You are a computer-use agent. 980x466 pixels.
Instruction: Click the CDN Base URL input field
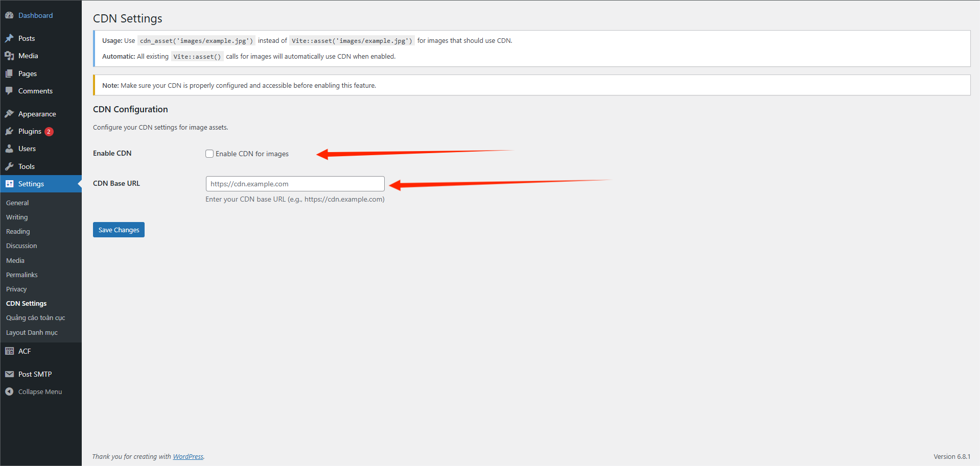pyautogui.click(x=295, y=184)
